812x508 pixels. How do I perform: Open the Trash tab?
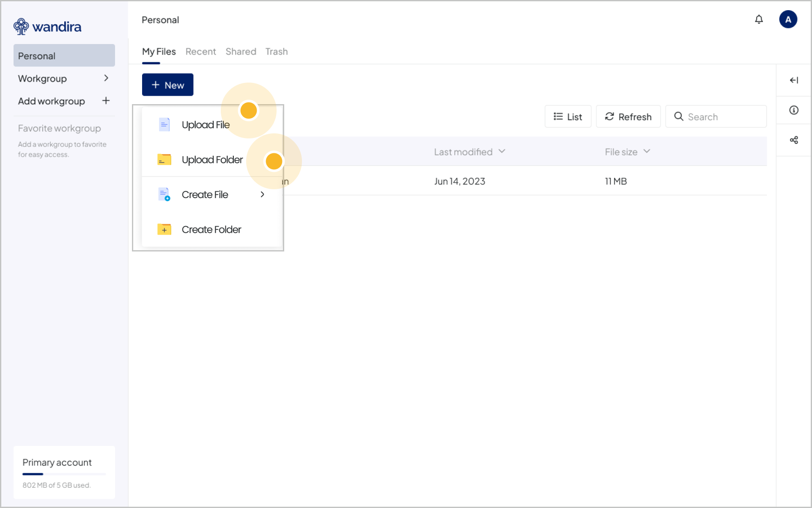click(276, 52)
